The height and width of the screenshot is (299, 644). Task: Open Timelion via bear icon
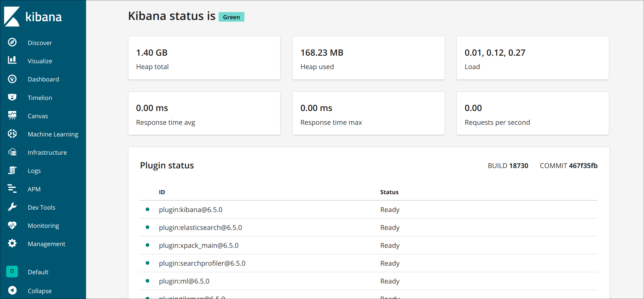(x=12, y=97)
